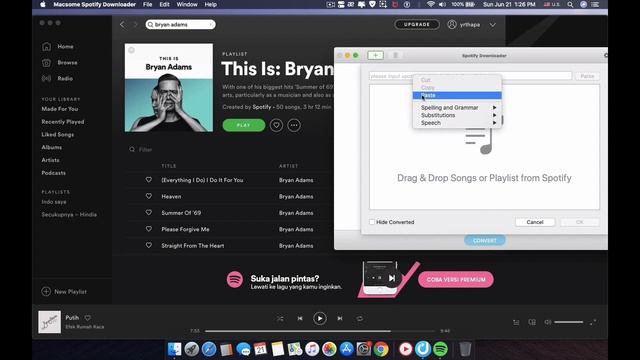Click the New Playlist plus icon
Screen dimensions: 640x360
click(x=46, y=291)
